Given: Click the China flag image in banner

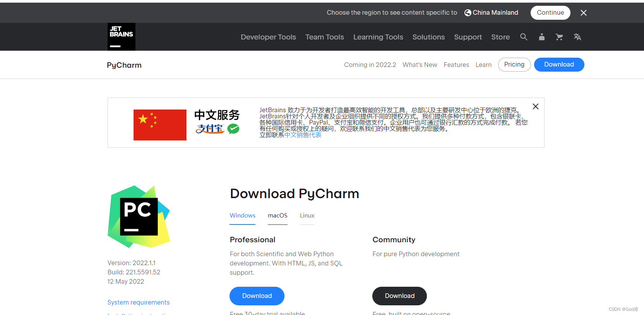Looking at the screenshot, I should (160, 125).
